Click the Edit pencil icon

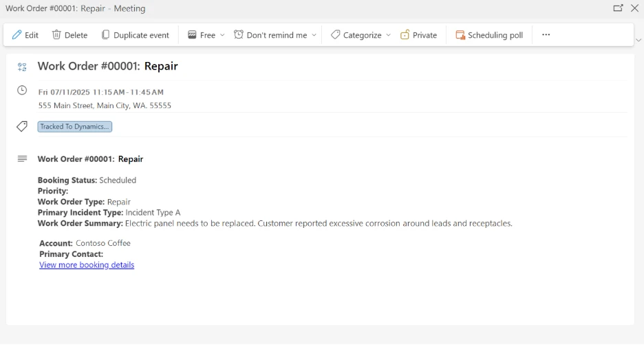tap(17, 35)
